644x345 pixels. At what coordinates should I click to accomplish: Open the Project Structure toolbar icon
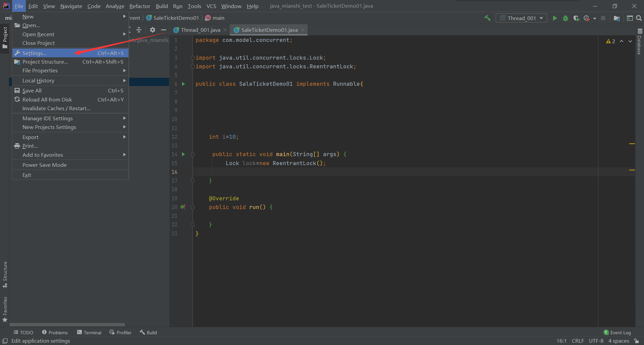pos(616,18)
